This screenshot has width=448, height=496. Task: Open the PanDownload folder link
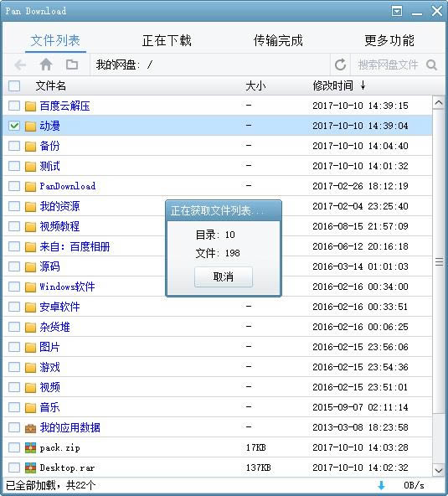click(68, 186)
